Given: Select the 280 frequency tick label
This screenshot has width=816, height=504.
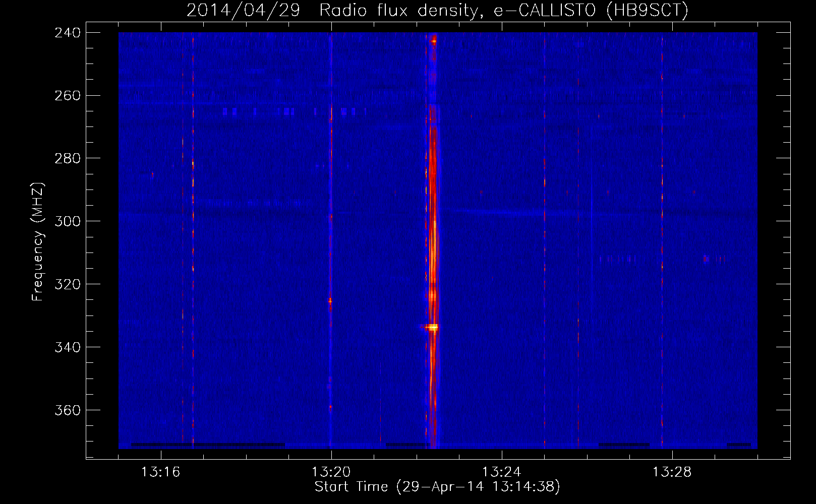Looking at the screenshot, I should (68, 158).
